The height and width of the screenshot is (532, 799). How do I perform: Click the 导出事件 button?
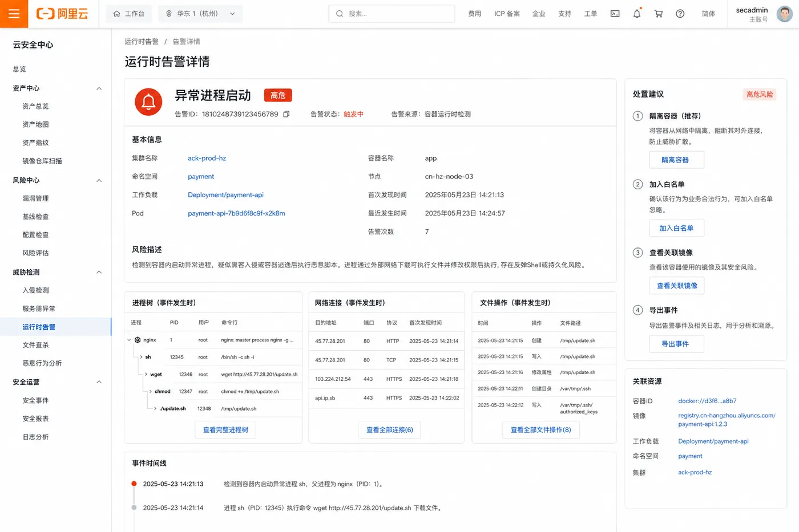(676, 344)
